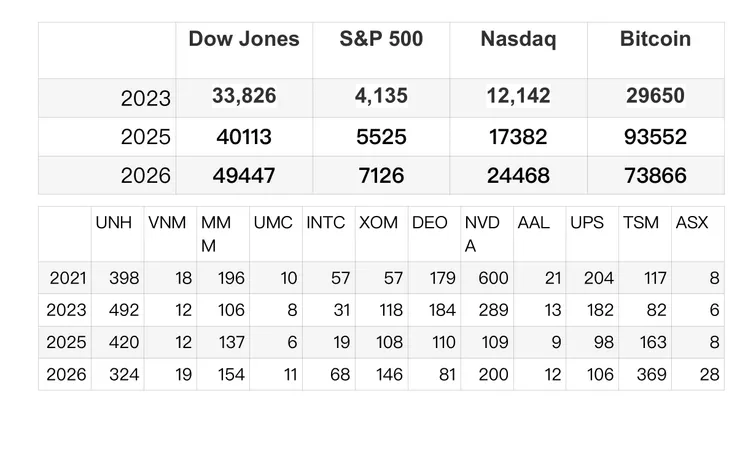Viewport: 740px width, 451px height.
Task: Click the Nasdaq column header
Action: (x=518, y=40)
